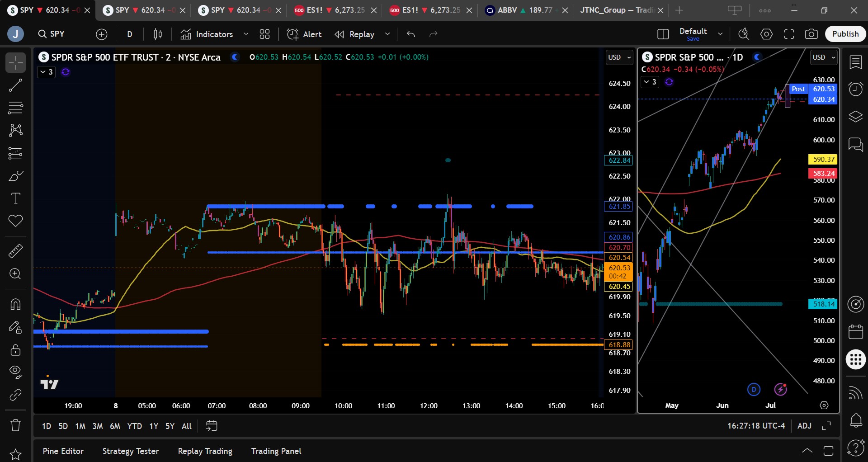Expand the Replay options arrow
The height and width of the screenshot is (462, 868).
387,34
